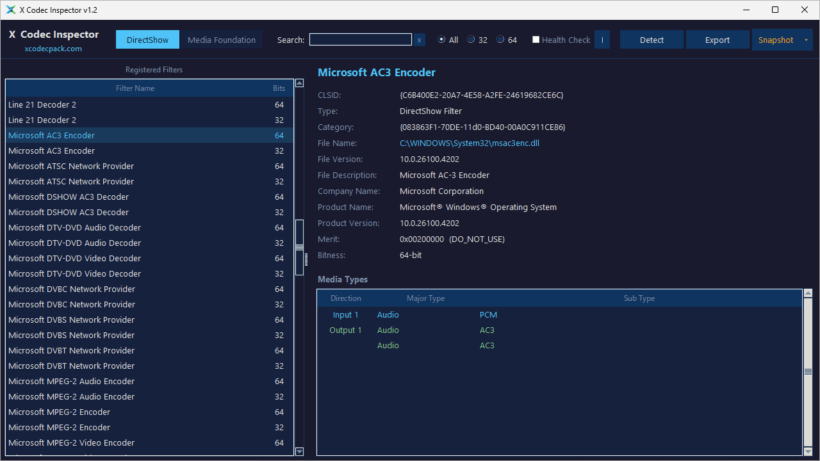Select Microsoft DVBT Network Provider 64-bit row

tap(150, 350)
